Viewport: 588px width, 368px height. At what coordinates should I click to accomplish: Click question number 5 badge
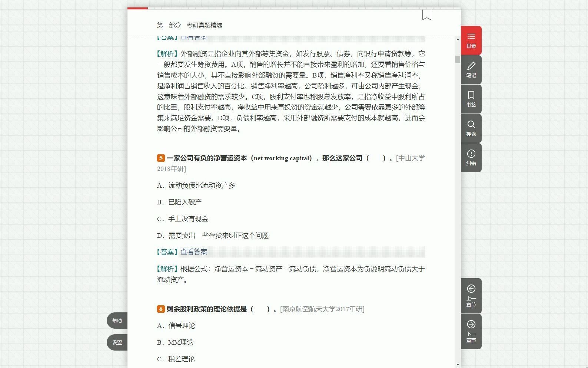[161, 158]
